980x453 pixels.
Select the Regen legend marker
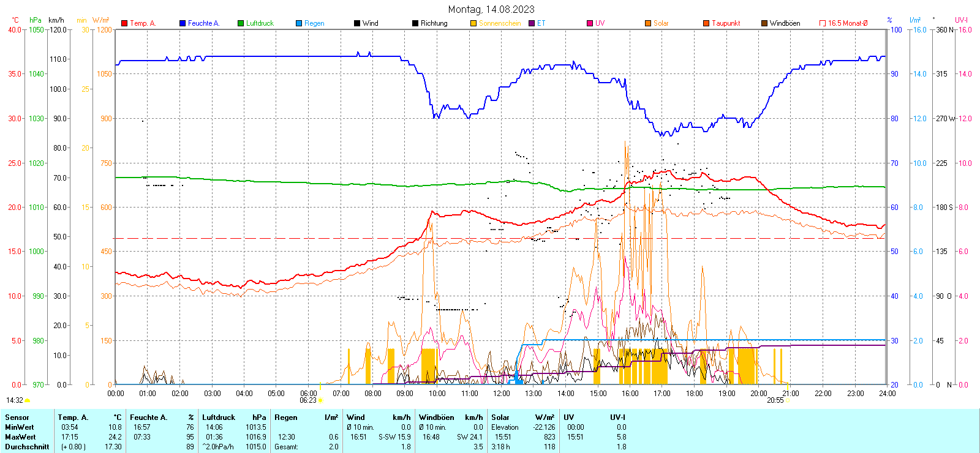(299, 23)
